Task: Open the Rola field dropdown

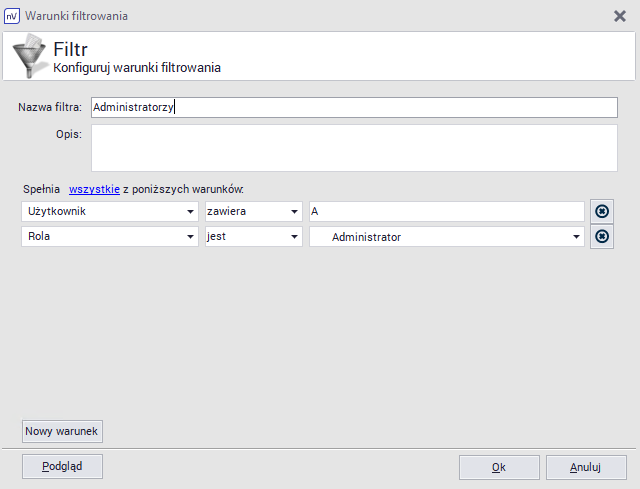Action: coord(110,237)
